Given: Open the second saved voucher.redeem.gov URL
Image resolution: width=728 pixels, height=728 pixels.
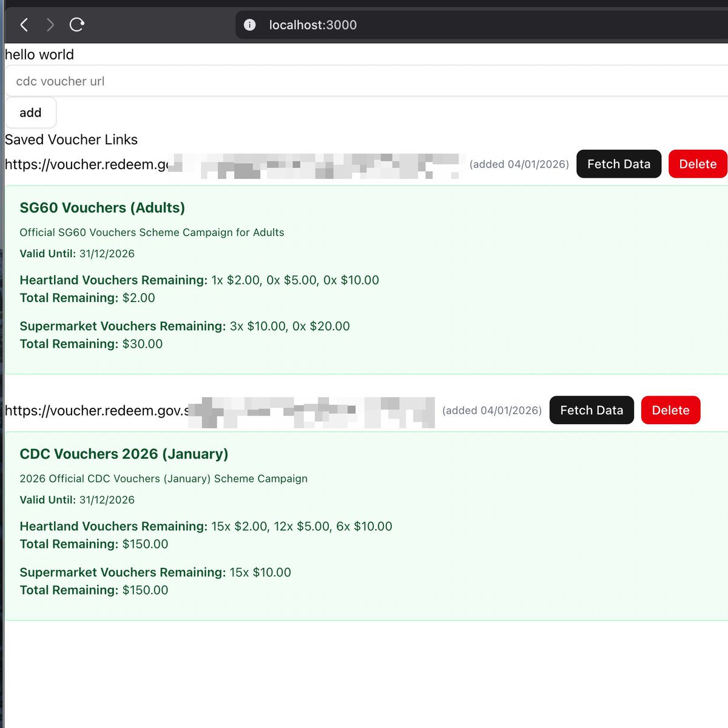Looking at the screenshot, I should (220, 411).
